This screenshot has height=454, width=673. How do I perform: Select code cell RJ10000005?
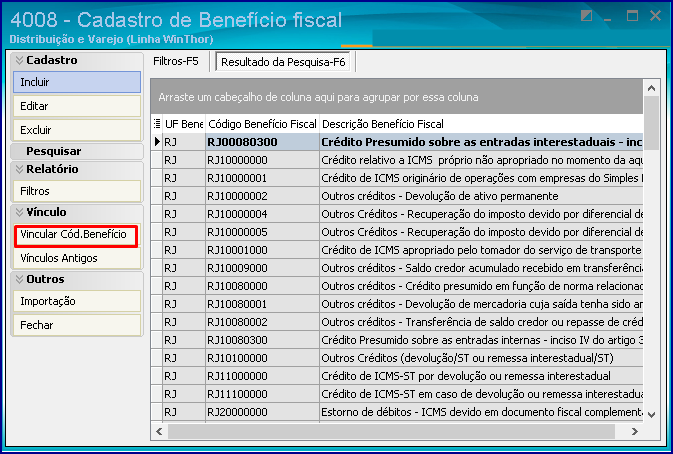pyautogui.click(x=262, y=232)
